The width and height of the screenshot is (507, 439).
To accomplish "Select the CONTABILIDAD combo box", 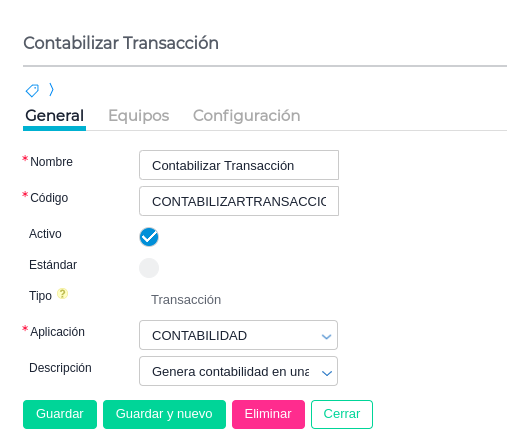I will pos(238,335).
